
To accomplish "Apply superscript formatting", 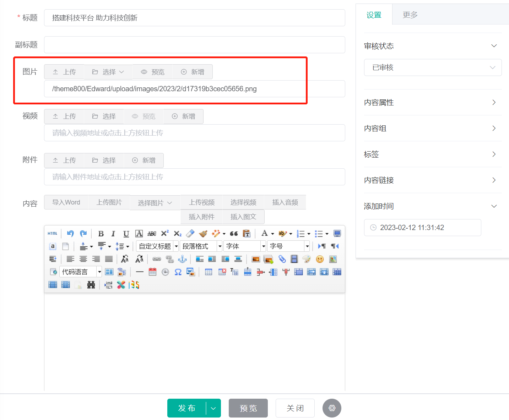I will click(x=165, y=234).
